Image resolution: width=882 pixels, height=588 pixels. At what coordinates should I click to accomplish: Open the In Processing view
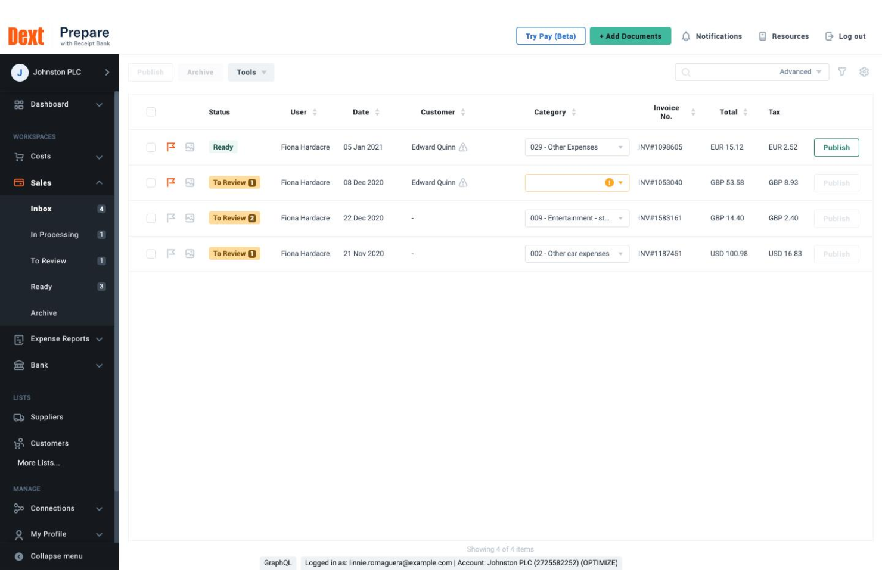coord(54,234)
